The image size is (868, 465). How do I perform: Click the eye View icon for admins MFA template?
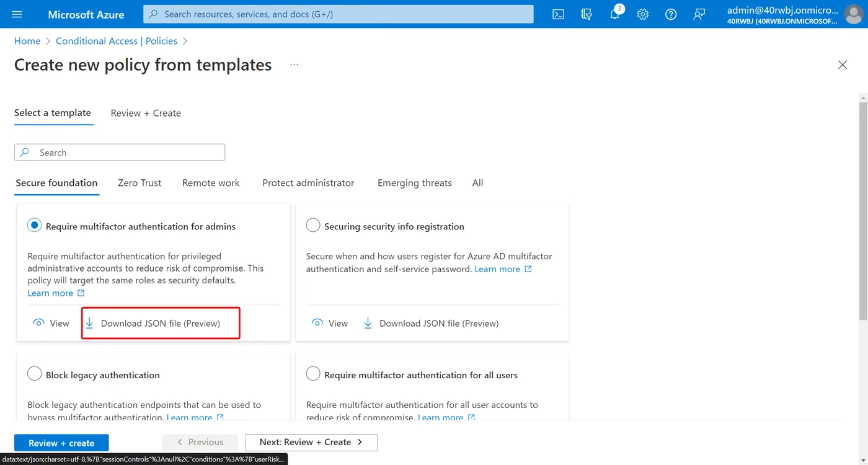tap(39, 323)
